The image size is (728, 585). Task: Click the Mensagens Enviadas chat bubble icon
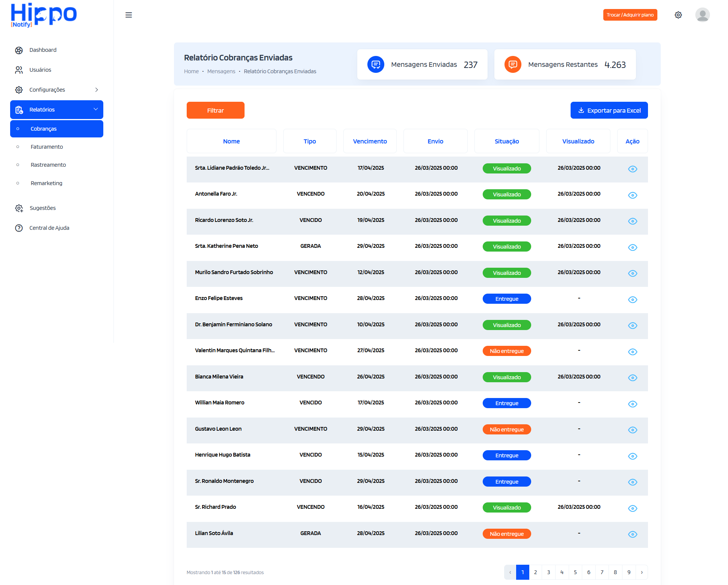[x=376, y=64]
